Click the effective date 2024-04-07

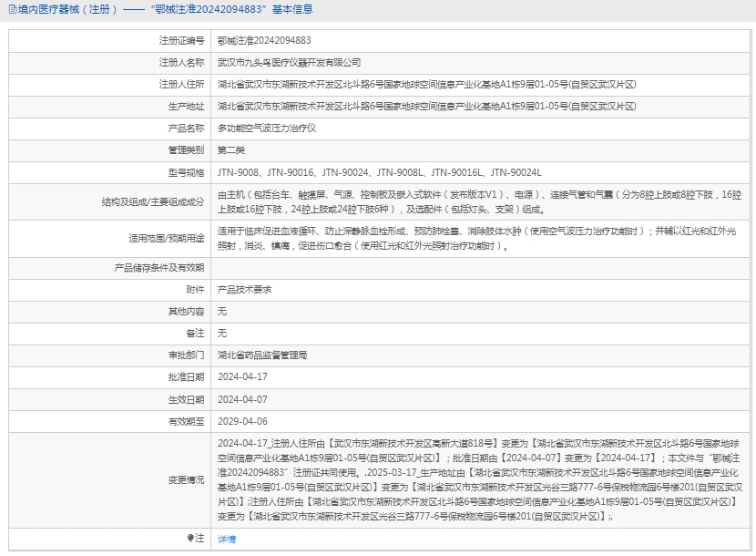tap(243, 399)
